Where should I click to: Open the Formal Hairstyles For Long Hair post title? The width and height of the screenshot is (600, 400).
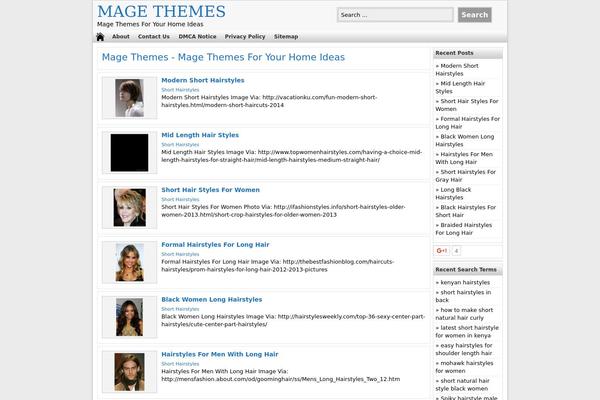coord(215,245)
